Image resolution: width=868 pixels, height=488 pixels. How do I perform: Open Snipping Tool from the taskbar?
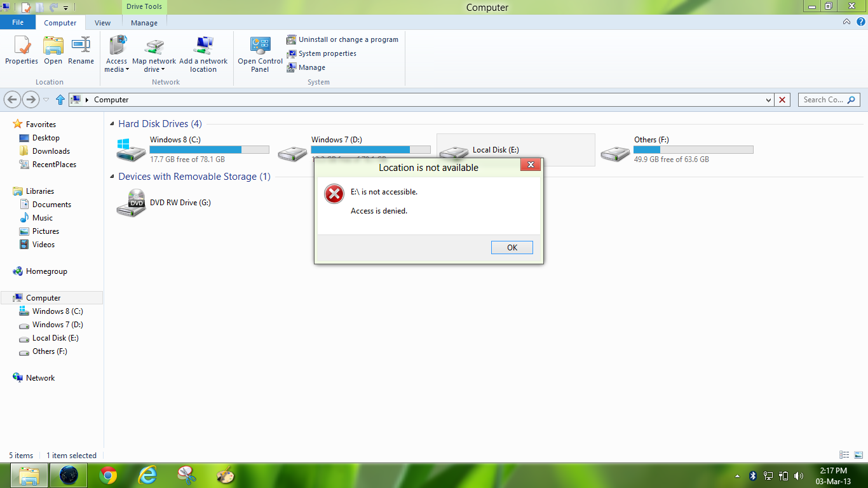pos(186,475)
